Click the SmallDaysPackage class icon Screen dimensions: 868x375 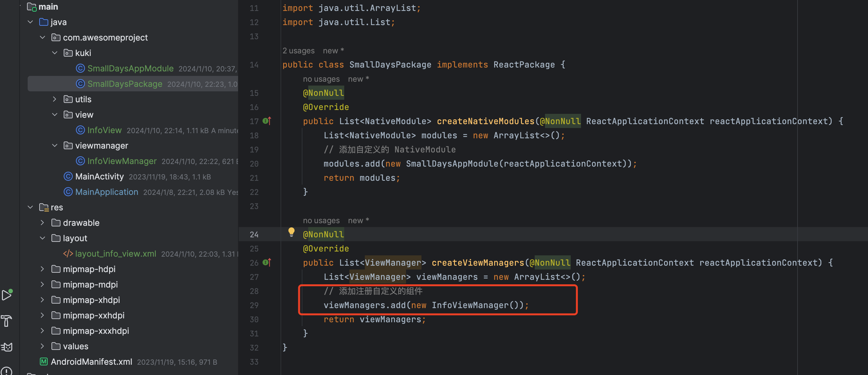pos(80,84)
